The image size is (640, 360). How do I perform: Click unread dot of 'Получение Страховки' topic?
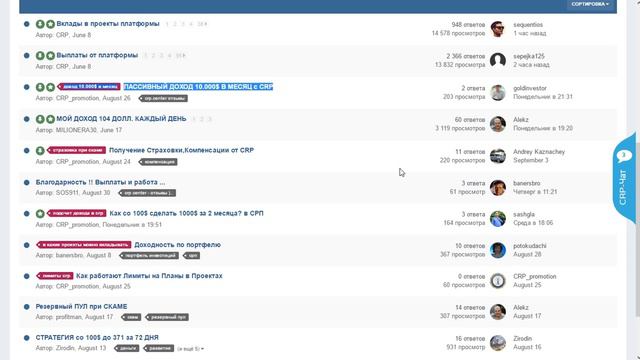click(x=27, y=151)
